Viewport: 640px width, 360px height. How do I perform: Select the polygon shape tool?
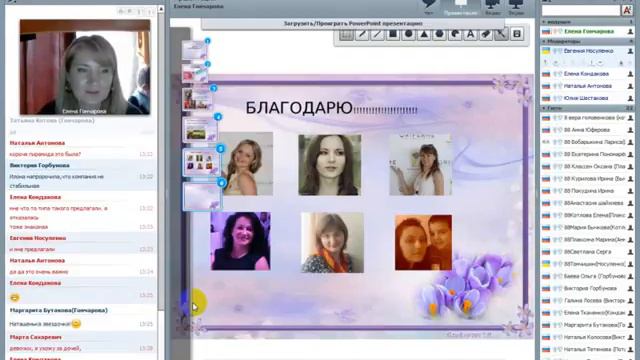tap(439, 34)
